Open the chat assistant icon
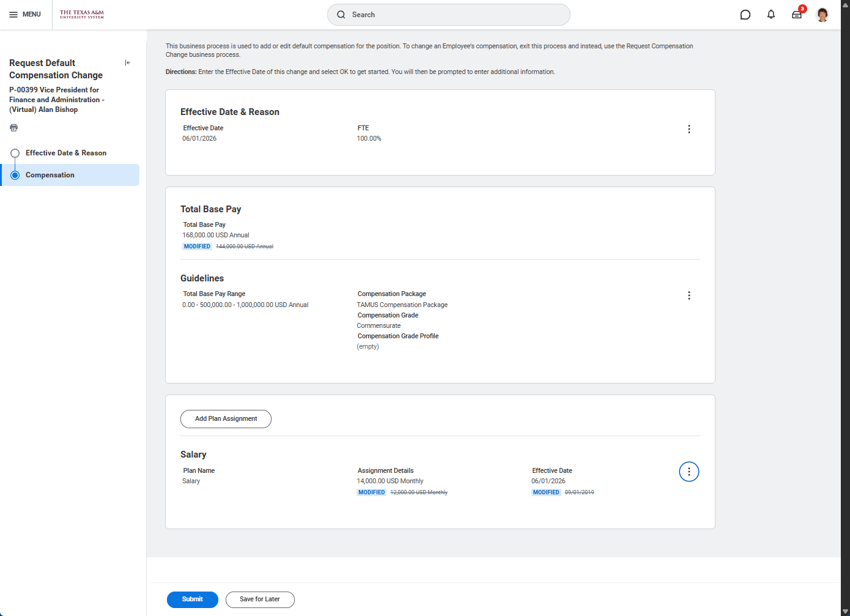This screenshot has height=616, width=850. pyautogui.click(x=745, y=15)
